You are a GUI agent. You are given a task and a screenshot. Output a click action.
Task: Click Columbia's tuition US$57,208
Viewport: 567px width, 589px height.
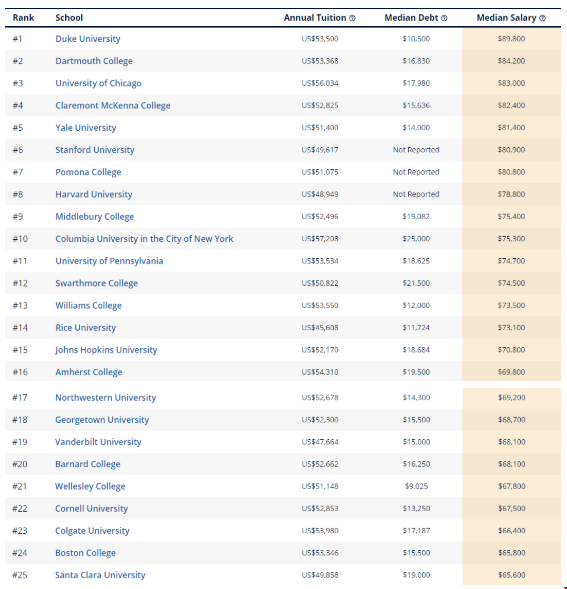pos(320,239)
